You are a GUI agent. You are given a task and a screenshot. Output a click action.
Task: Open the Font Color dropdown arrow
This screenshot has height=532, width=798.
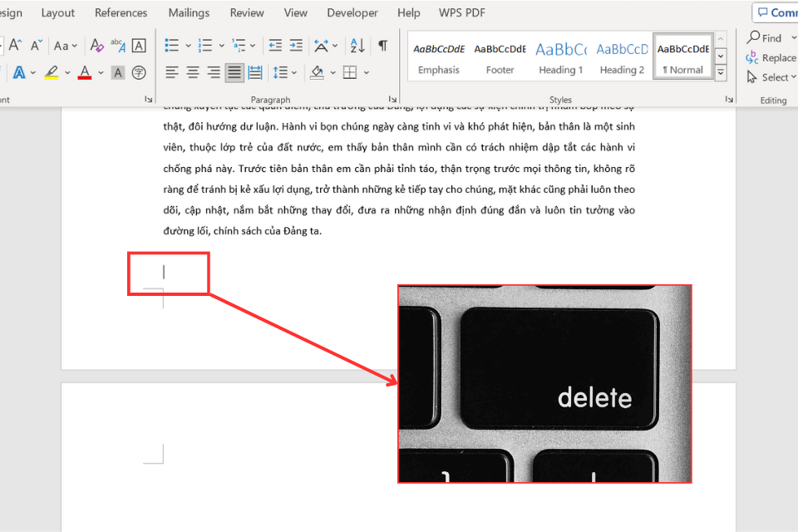pyautogui.click(x=100, y=73)
